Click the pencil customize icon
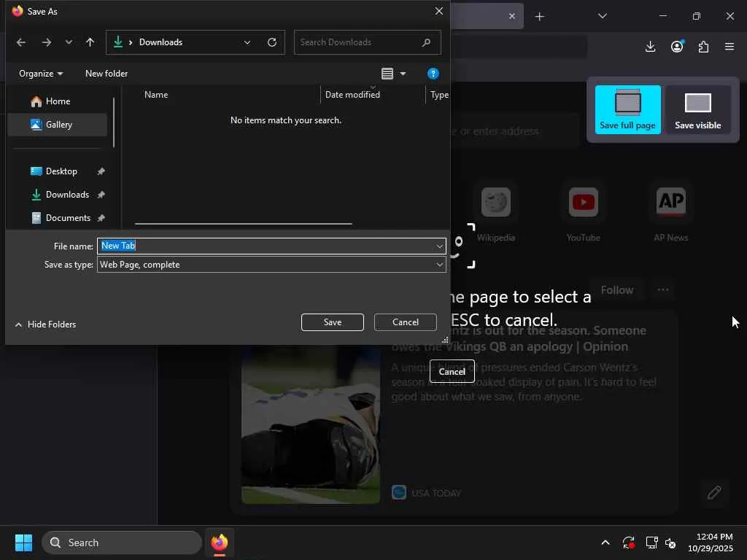The image size is (747, 560). 713,492
